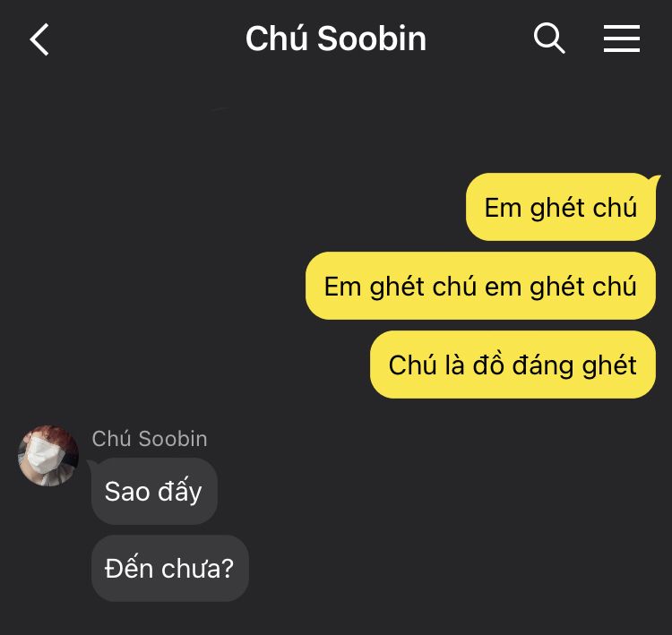Return to the chat list with the back chevron
The image size is (672, 635).
point(39,39)
